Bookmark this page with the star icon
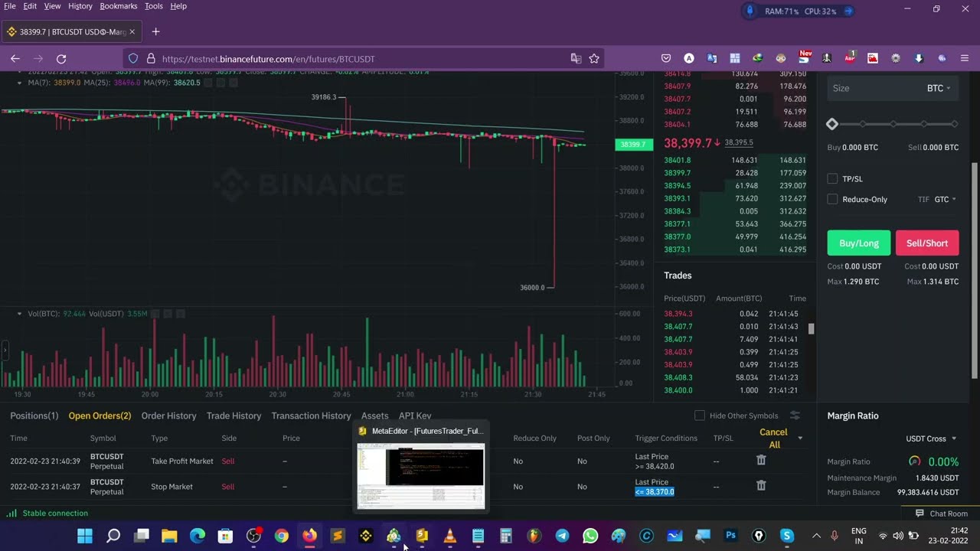The image size is (980, 551). click(594, 58)
